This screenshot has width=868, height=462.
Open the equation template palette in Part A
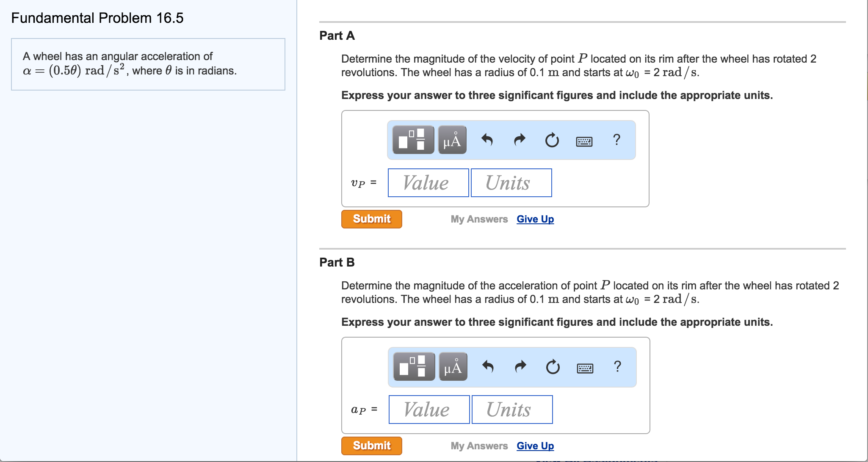[413, 140]
